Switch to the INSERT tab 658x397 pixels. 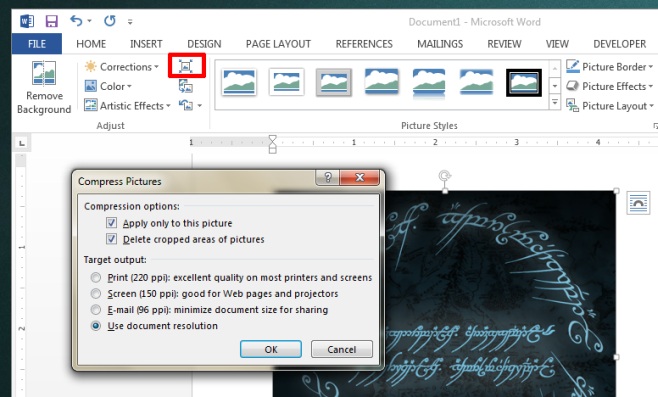click(146, 44)
